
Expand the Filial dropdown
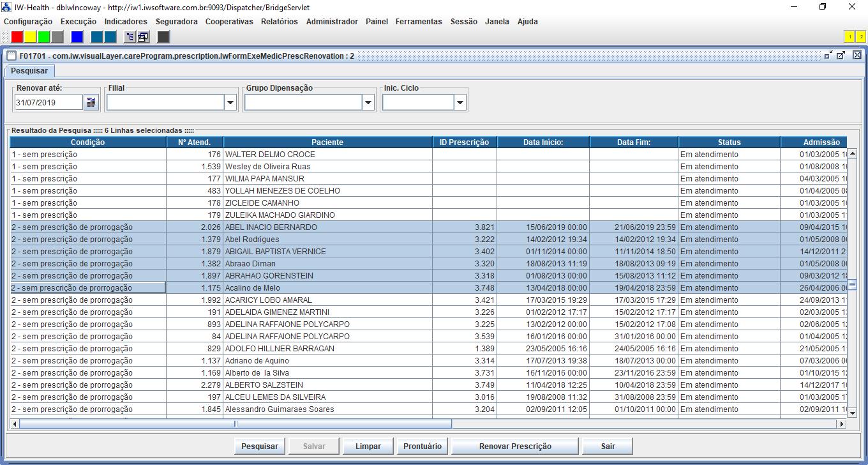[230, 102]
